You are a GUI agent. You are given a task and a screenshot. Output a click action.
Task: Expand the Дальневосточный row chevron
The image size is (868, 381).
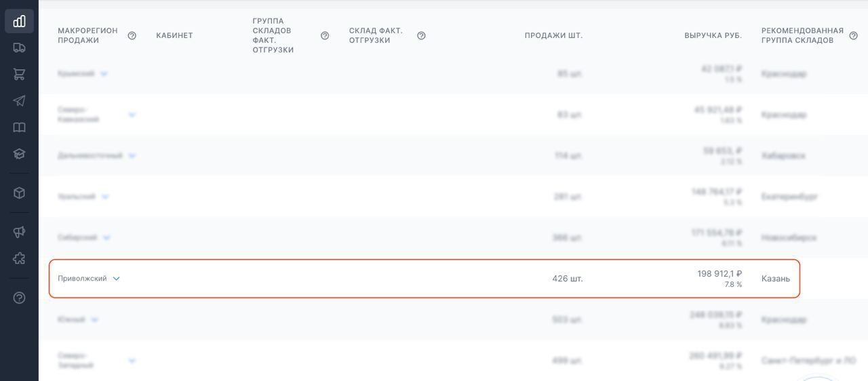pos(132,156)
